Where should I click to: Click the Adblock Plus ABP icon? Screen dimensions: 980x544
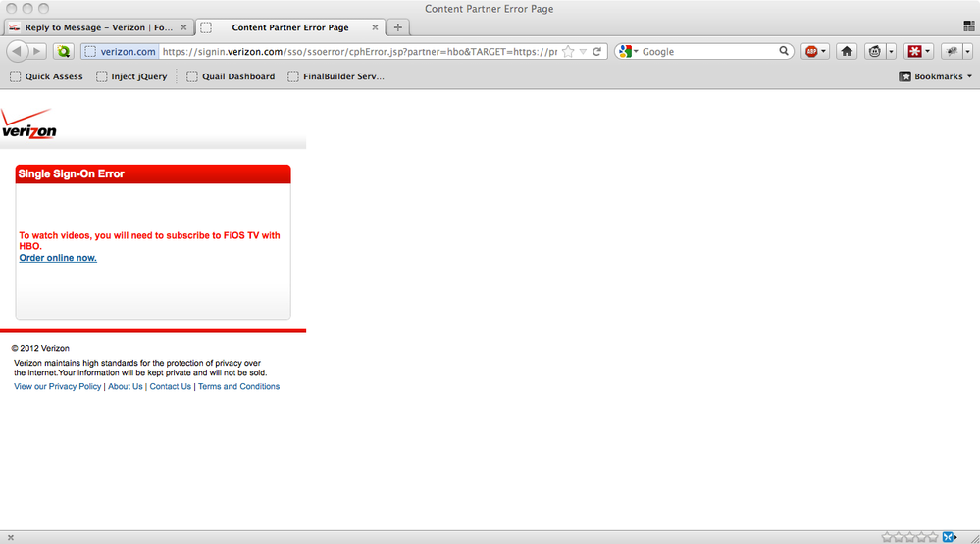[x=811, y=52]
